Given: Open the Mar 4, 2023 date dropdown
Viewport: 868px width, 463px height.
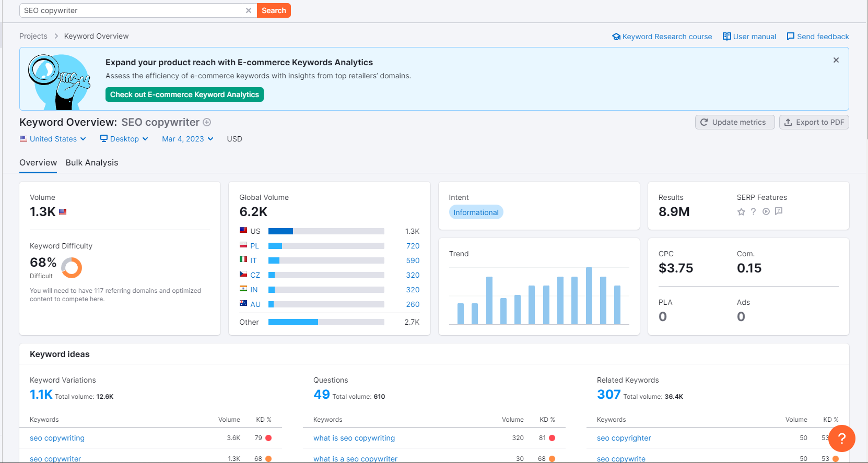Looking at the screenshot, I should pos(187,139).
